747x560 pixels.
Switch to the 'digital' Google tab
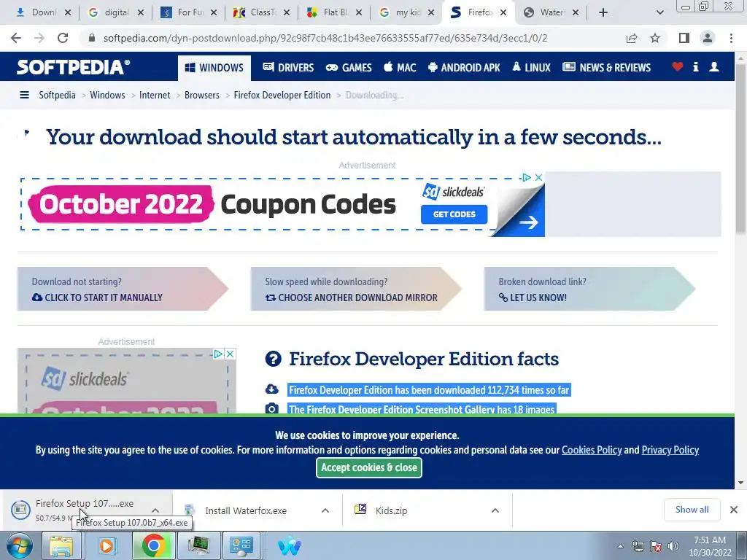coord(109,12)
